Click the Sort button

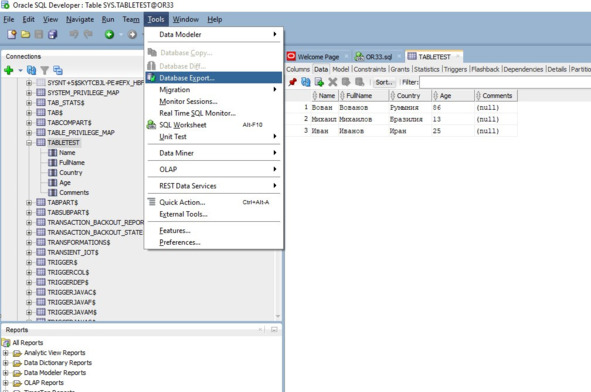tap(384, 82)
